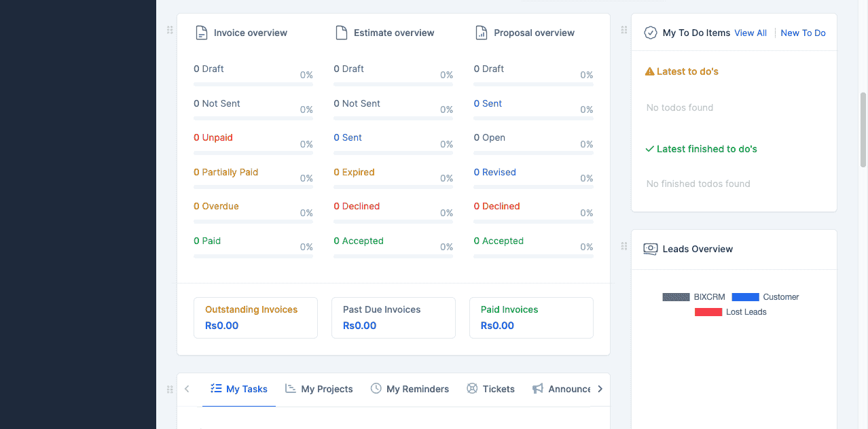Click the My To Do Items checkmark icon
The image size is (868, 429).
650,33
